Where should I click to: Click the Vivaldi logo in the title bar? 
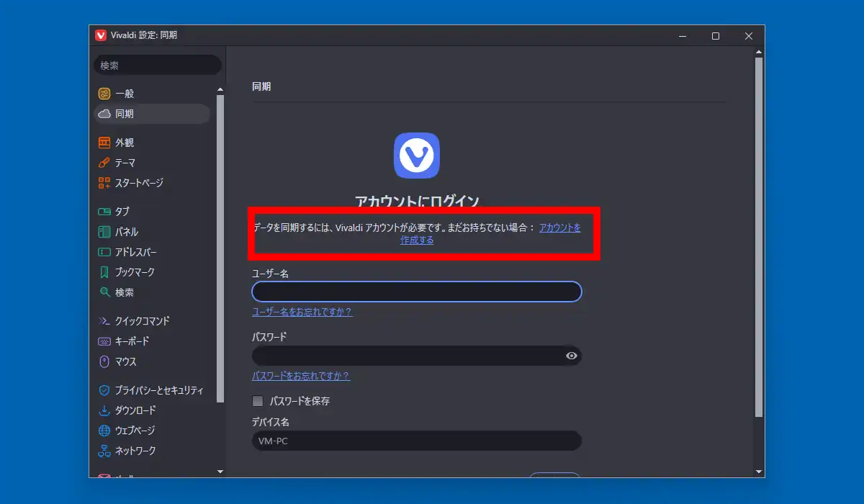click(x=101, y=35)
